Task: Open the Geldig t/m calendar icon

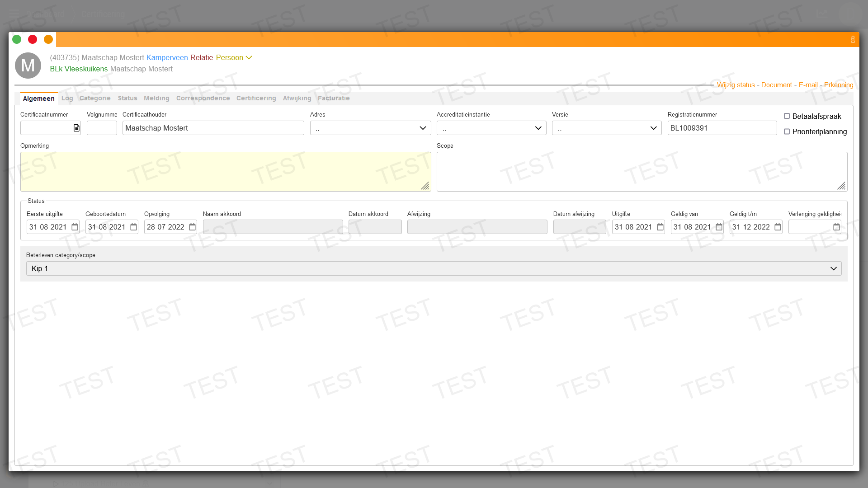Action: tap(778, 227)
